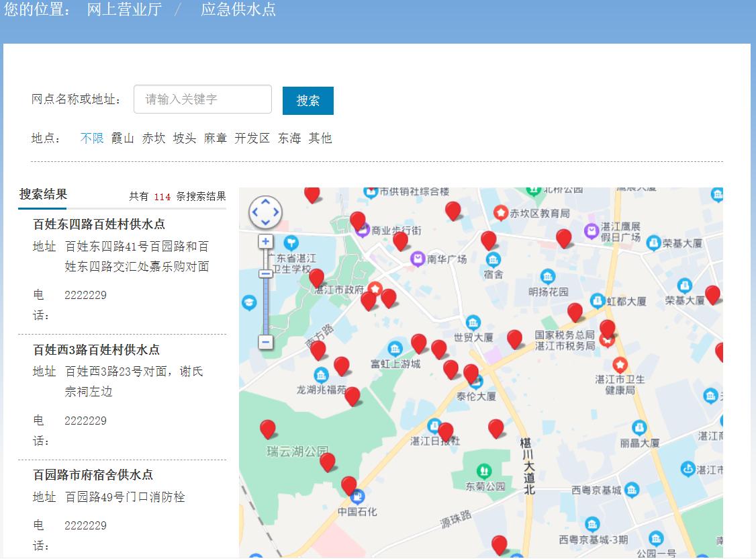This screenshot has height=559, width=756.
Task: Zoom out with the minus button
Action: point(265,341)
